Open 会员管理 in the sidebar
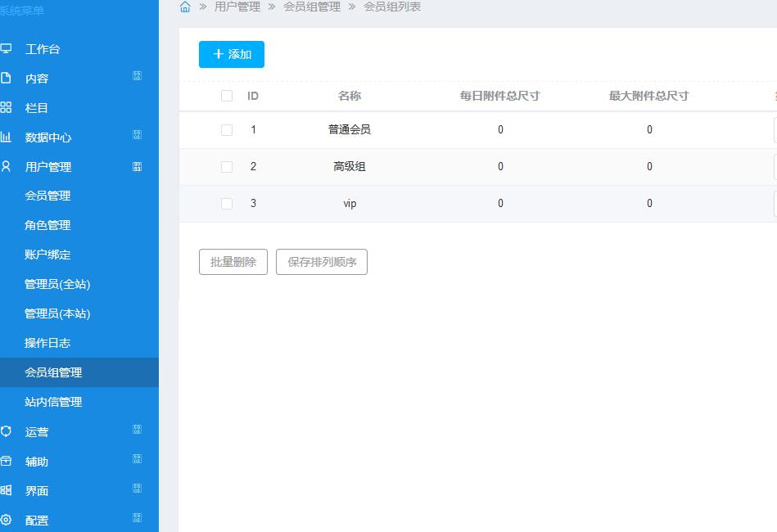777x532 pixels. [47, 196]
